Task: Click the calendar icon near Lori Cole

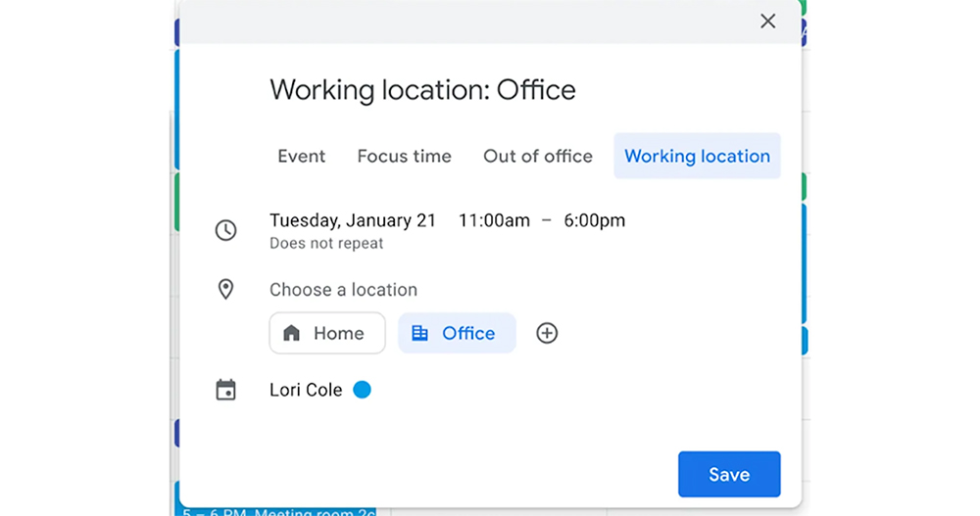Action: [225, 390]
